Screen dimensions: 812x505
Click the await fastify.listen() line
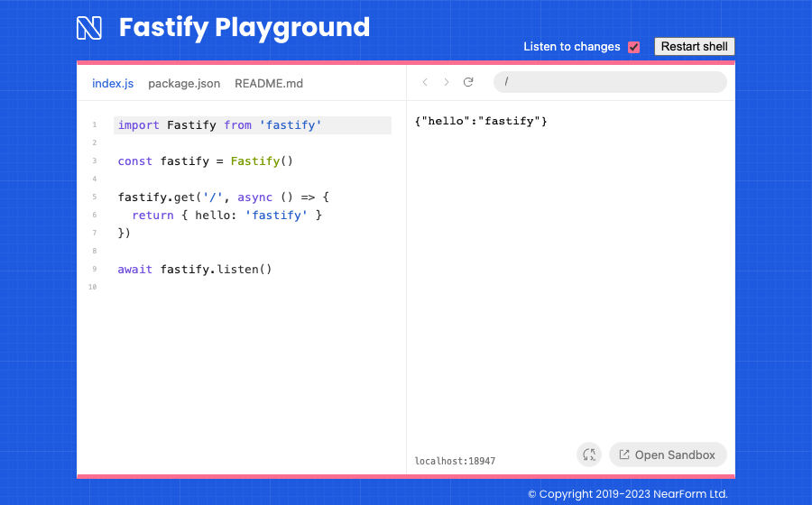[195, 270]
